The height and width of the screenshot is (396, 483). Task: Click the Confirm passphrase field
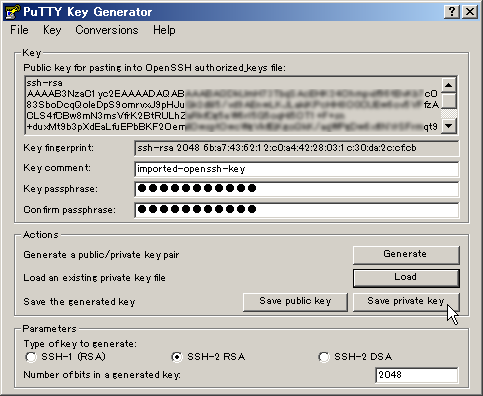tap(297, 210)
